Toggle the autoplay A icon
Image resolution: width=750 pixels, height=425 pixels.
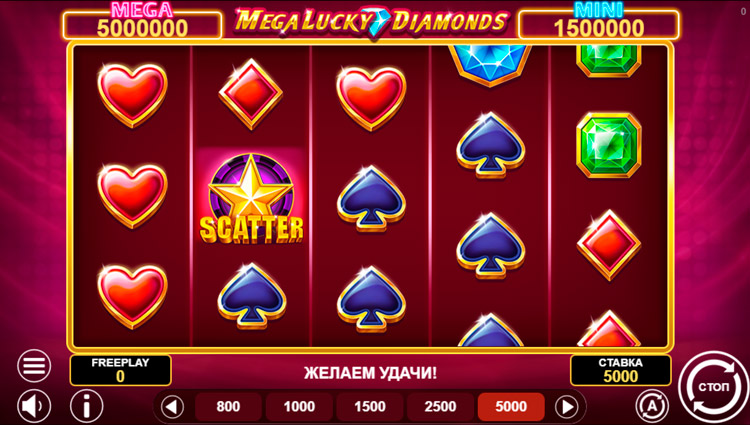pyautogui.click(x=652, y=406)
